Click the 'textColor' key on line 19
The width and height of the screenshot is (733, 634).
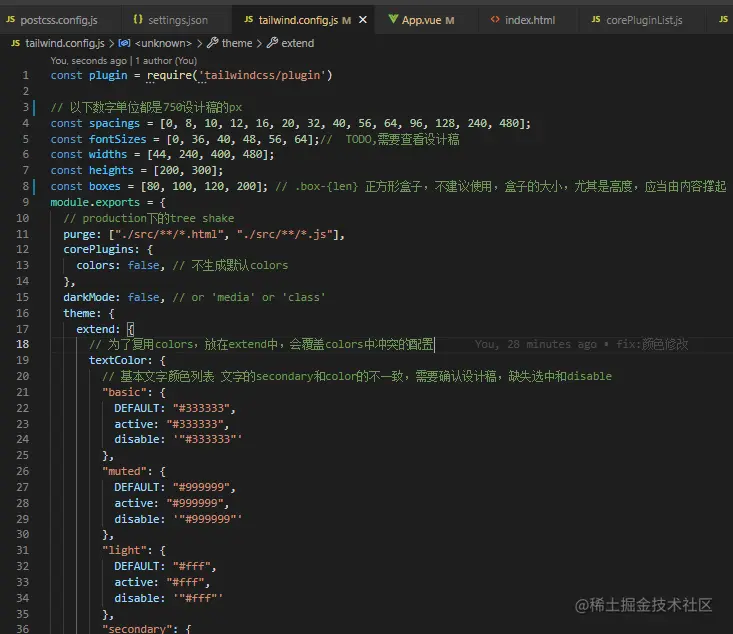click(117, 360)
